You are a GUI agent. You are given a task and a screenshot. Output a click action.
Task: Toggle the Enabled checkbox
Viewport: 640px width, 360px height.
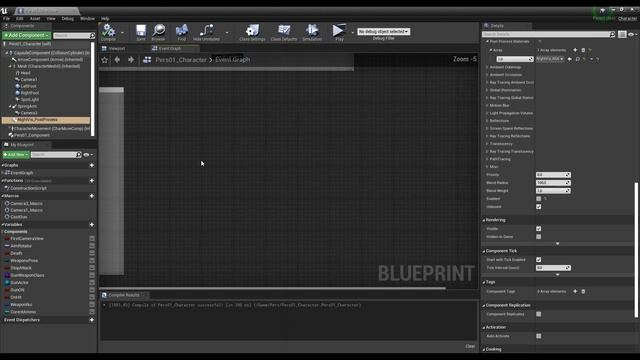(x=538, y=199)
